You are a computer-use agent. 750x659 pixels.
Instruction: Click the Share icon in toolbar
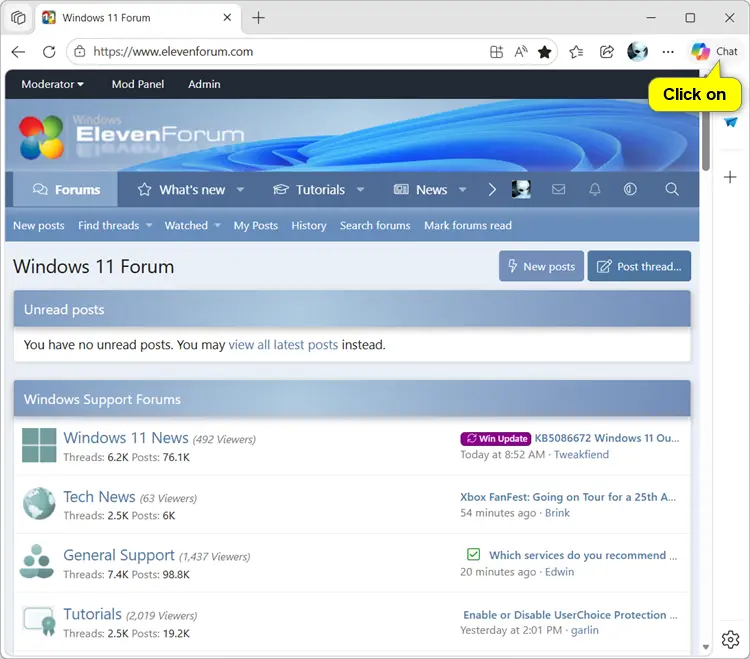click(x=607, y=52)
